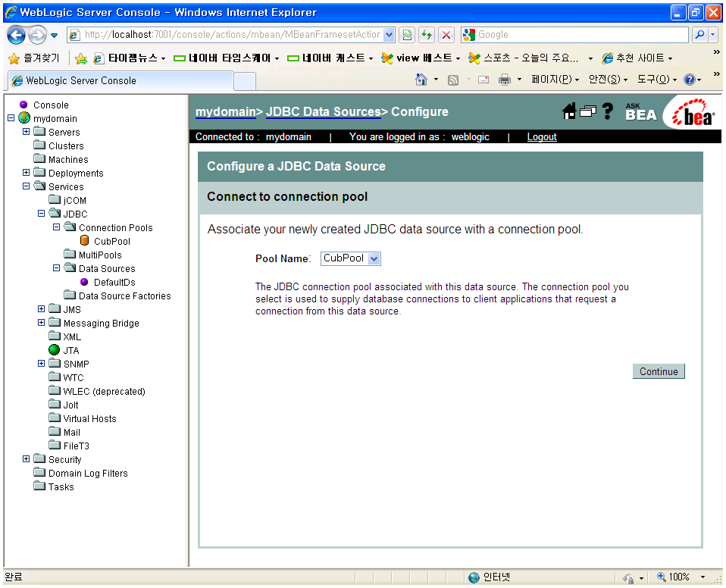
Task: Open the 도구(O) menu
Action: click(x=656, y=80)
